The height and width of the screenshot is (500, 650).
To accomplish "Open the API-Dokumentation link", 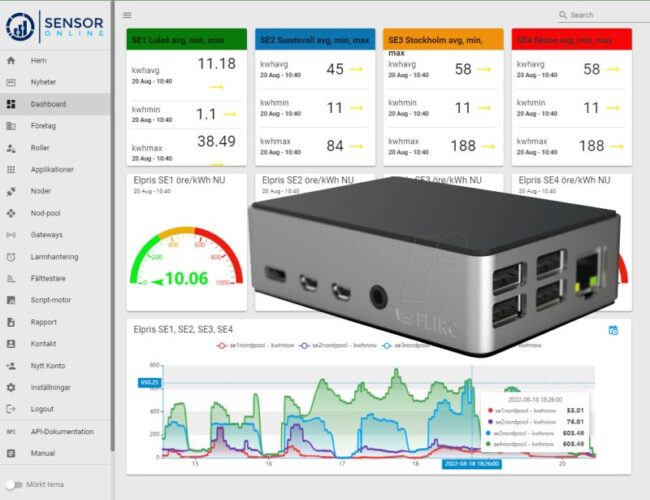I will (62, 431).
